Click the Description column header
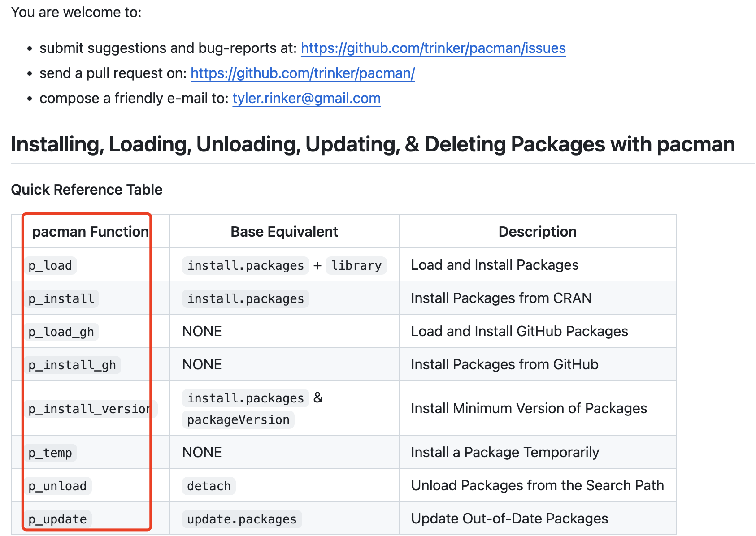 (x=538, y=232)
